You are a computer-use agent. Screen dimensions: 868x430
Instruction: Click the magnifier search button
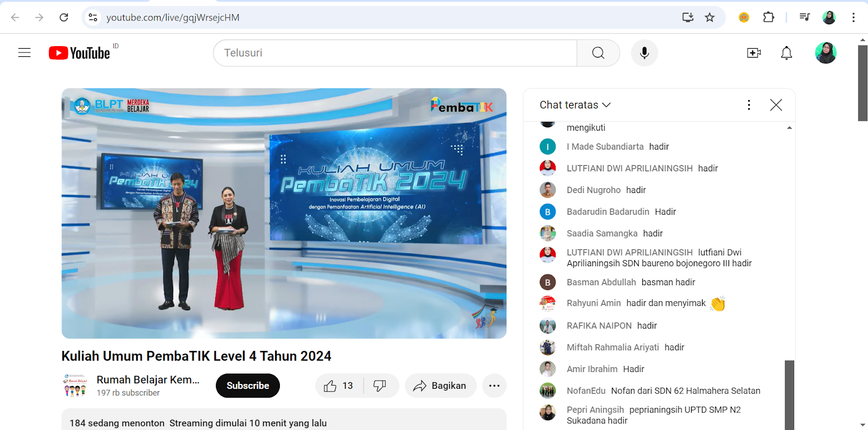[598, 53]
